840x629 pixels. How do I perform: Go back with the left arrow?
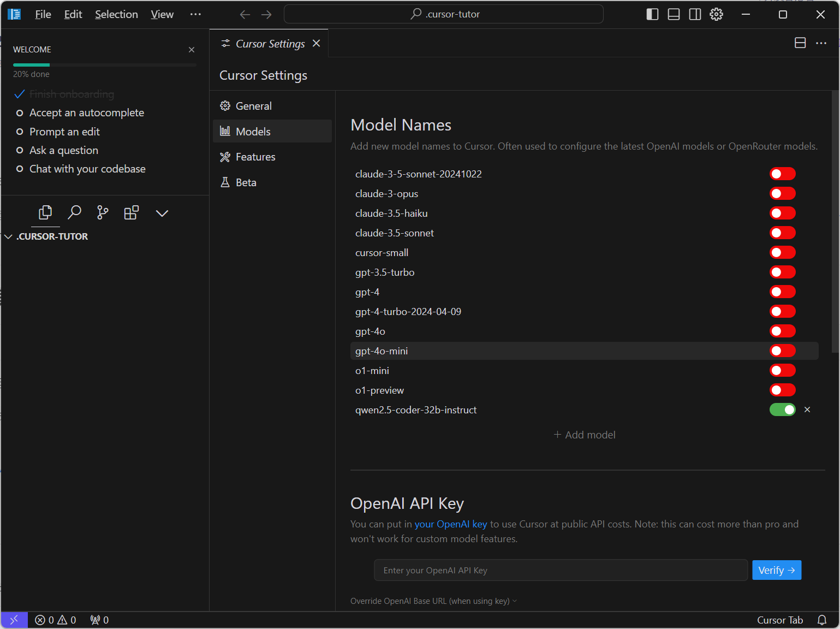245,14
